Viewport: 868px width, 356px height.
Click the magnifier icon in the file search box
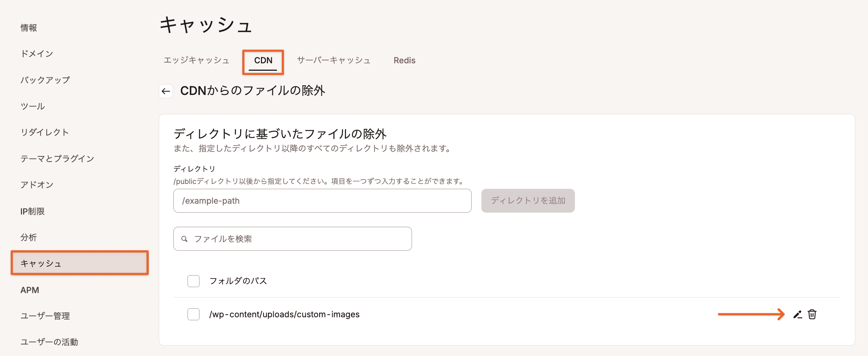(185, 239)
